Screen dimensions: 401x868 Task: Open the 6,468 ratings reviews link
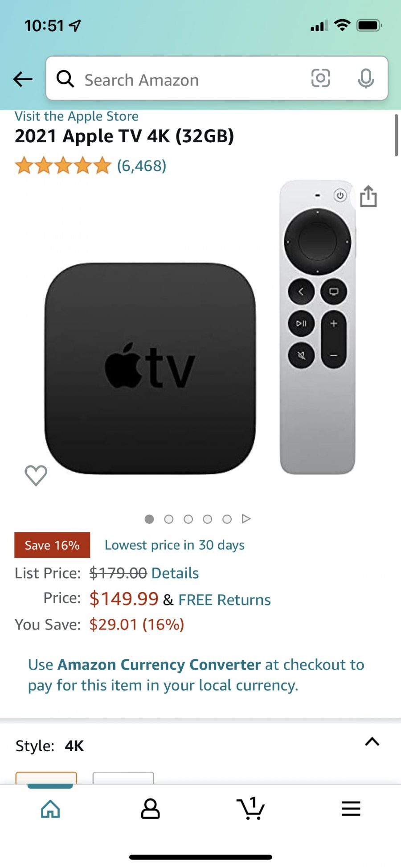coord(142,166)
